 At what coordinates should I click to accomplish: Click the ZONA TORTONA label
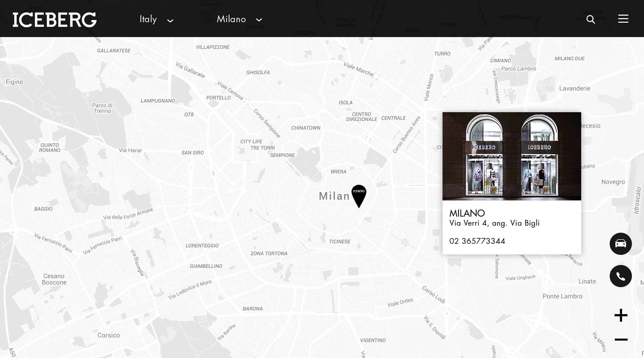pos(269,253)
